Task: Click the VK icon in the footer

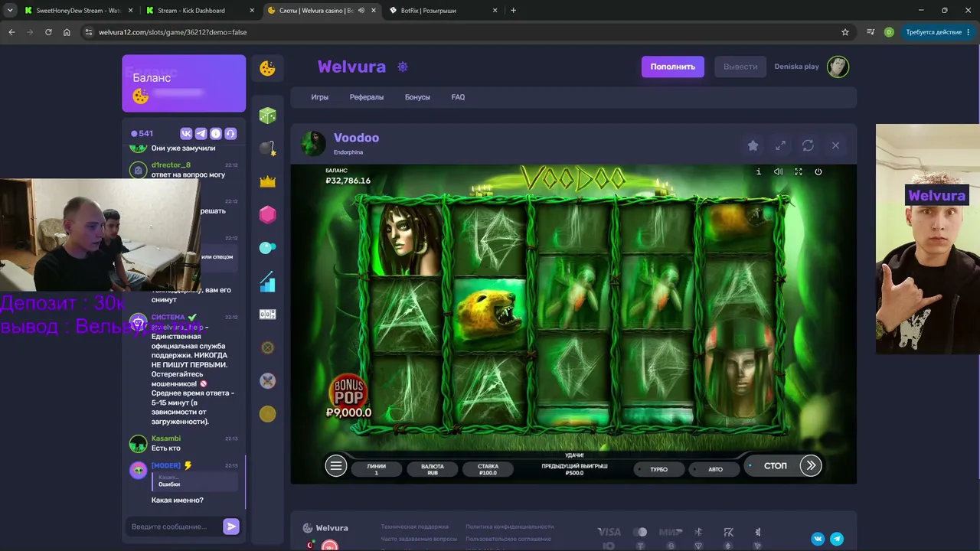Action: point(818,539)
